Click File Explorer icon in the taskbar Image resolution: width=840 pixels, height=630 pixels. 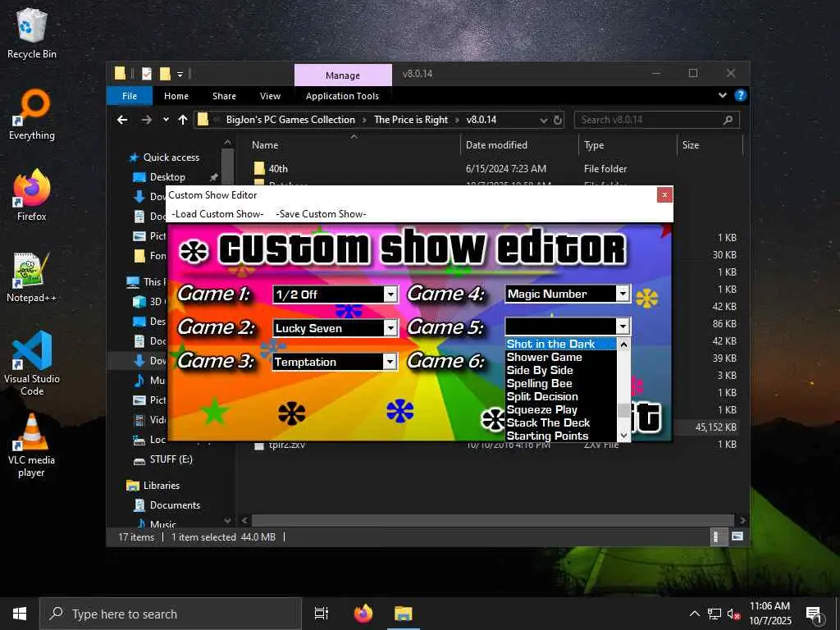(404, 614)
